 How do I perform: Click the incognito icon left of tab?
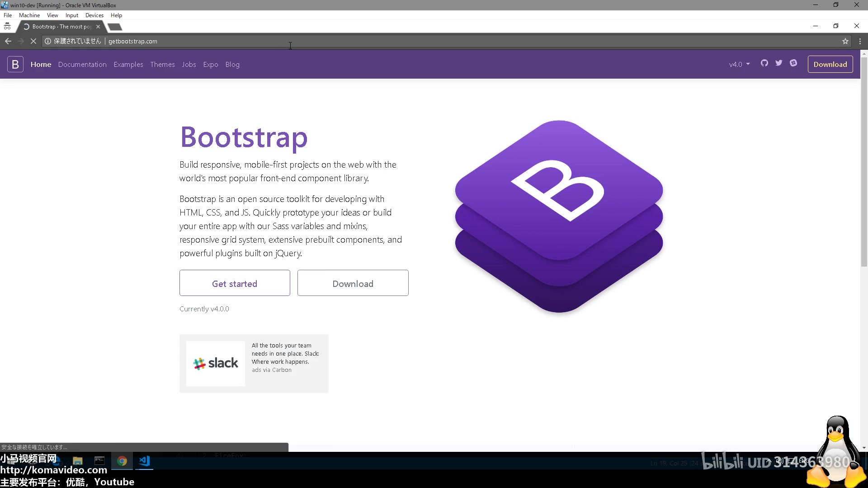click(7, 26)
